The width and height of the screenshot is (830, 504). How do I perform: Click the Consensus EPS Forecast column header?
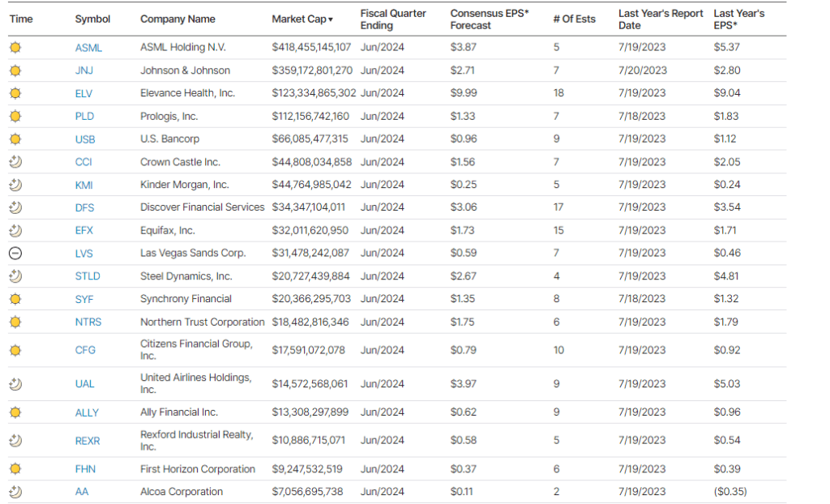point(489,19)
